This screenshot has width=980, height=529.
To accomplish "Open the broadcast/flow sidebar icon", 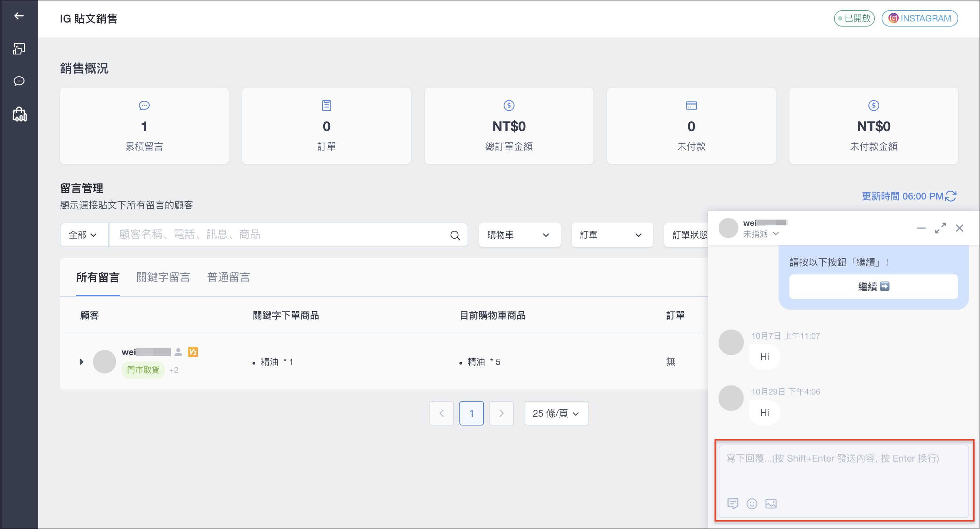I will pos(19,48).
